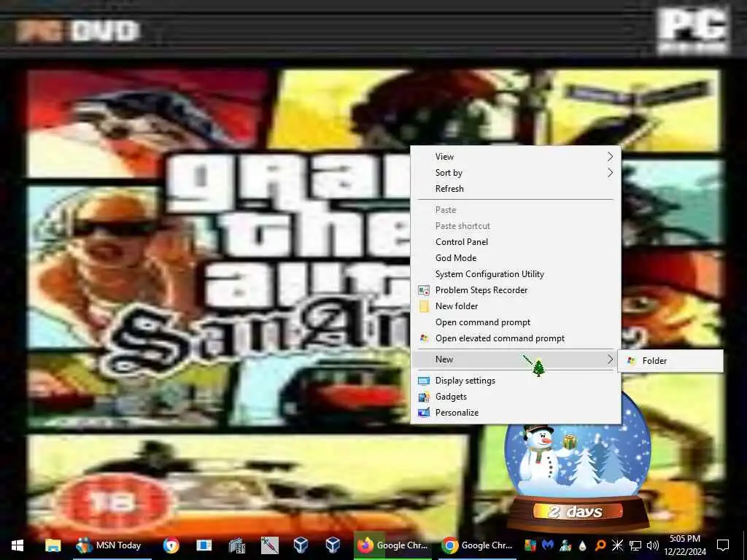747x560 pixels.
Task: Open File Explorer from the taskbar
Action: tap(53, 545)
